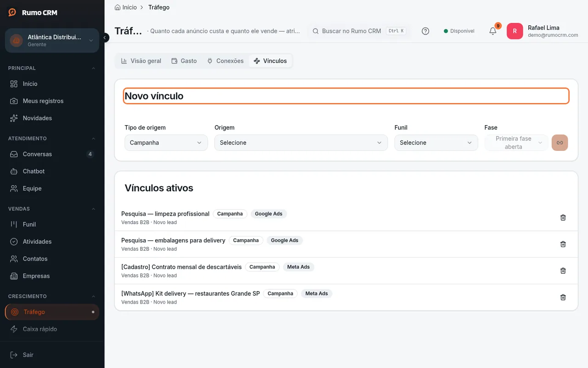Delete the '[Cadastro] Contrato mensal de descartáveis' vínculo
Image resolution: width=588 pixels, height=368 pixels.
(563, 271)
